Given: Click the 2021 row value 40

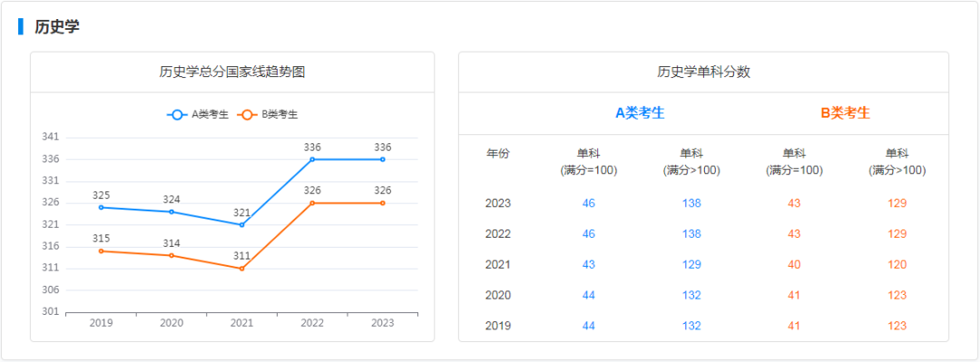Looking at the screenshot, I should [x=794, y=264].
